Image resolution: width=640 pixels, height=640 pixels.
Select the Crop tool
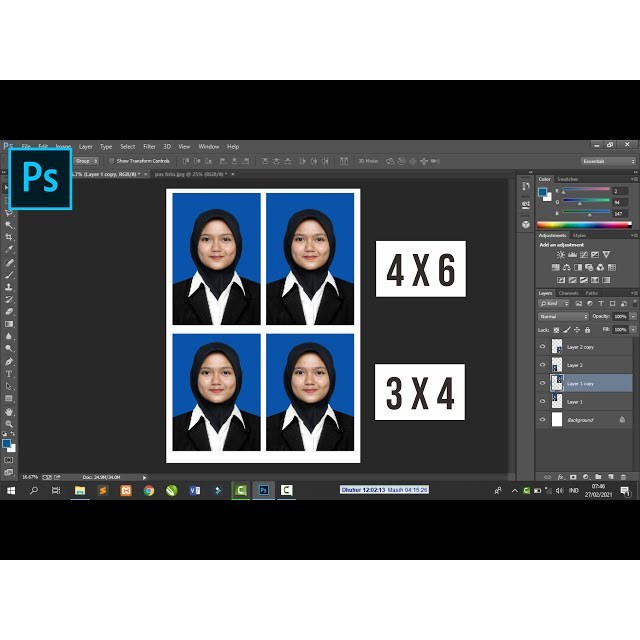(x=9, y=237)
